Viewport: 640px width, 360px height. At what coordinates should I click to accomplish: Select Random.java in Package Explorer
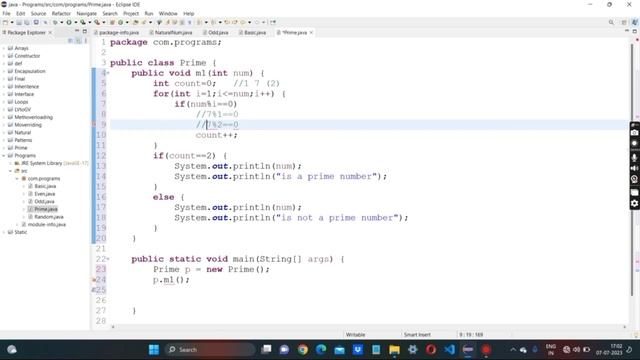[46, 217]
